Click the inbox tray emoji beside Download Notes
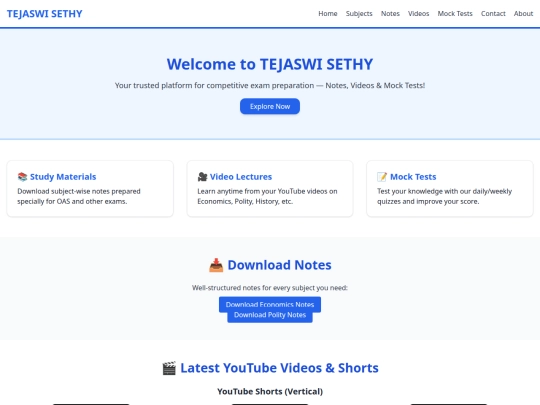540x405 pixels. (x=216, y=265)
